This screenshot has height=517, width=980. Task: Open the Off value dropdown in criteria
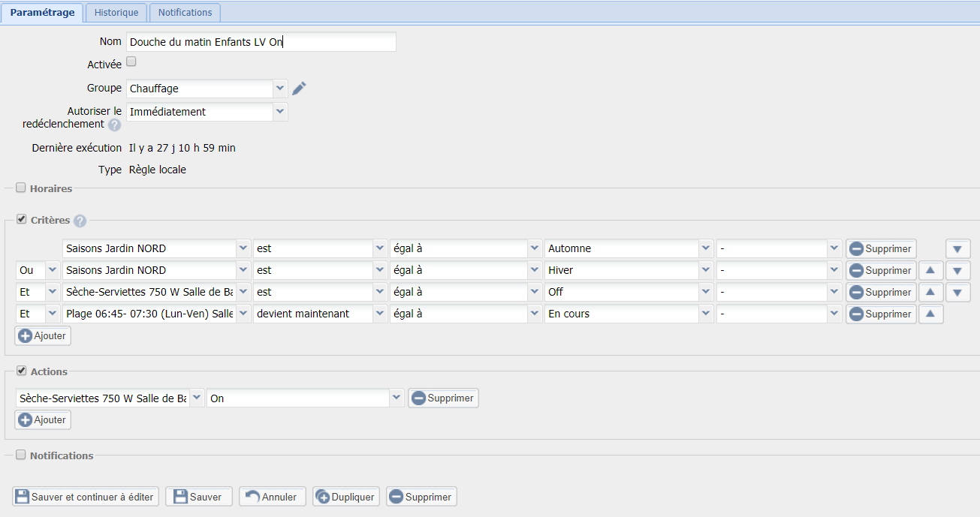tap(706, 292)
